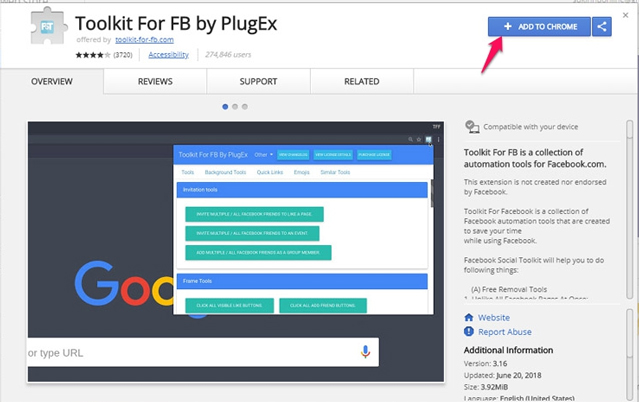Click the Website home icon
The image size is (639, 402).
[x=470, y=317]
